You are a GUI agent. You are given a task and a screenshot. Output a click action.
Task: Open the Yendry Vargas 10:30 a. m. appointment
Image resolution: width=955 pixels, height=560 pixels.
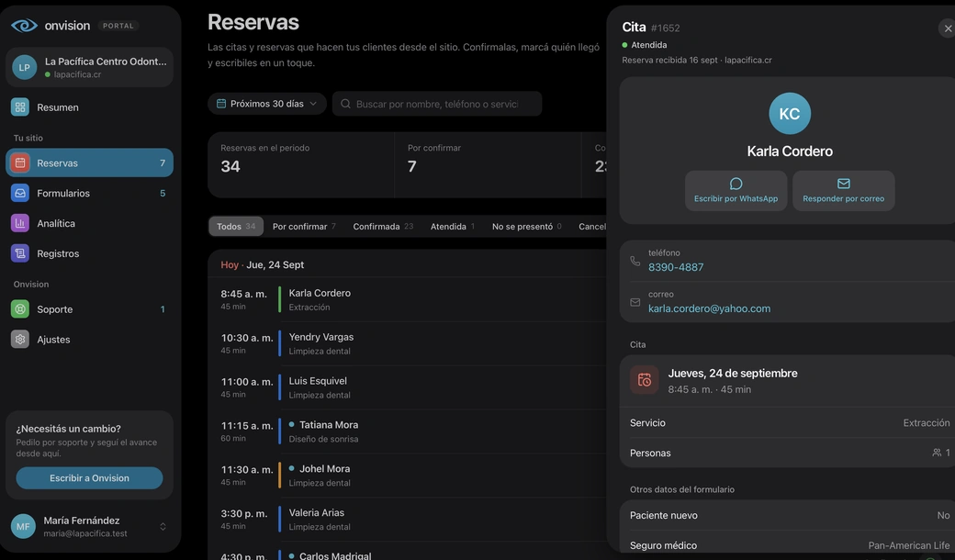(407, 343)
